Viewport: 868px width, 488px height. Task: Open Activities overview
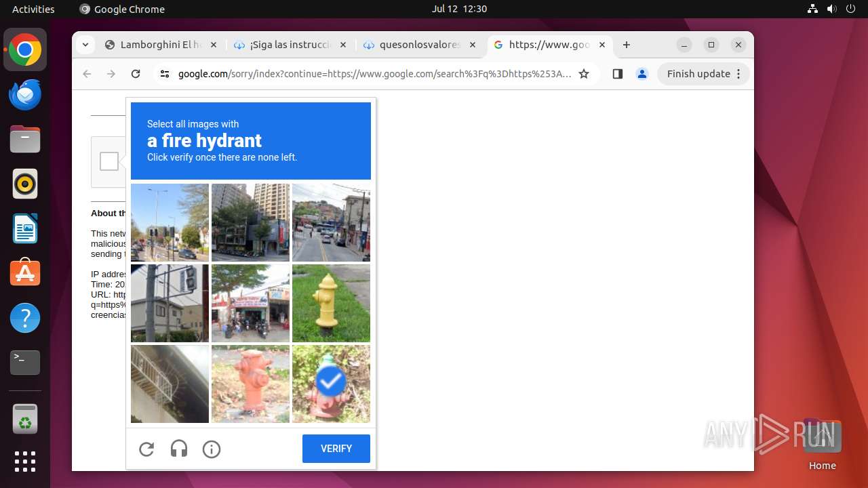click(33, 9)
